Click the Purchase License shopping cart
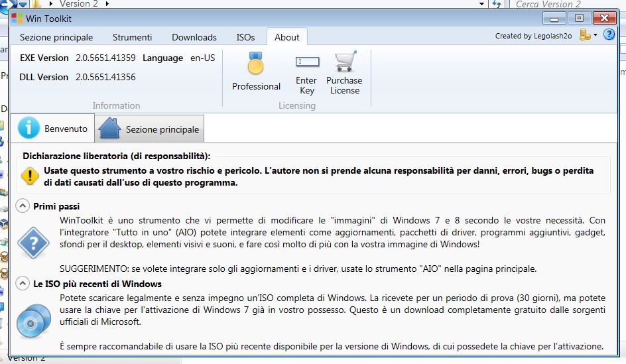 tap(344, 62)
